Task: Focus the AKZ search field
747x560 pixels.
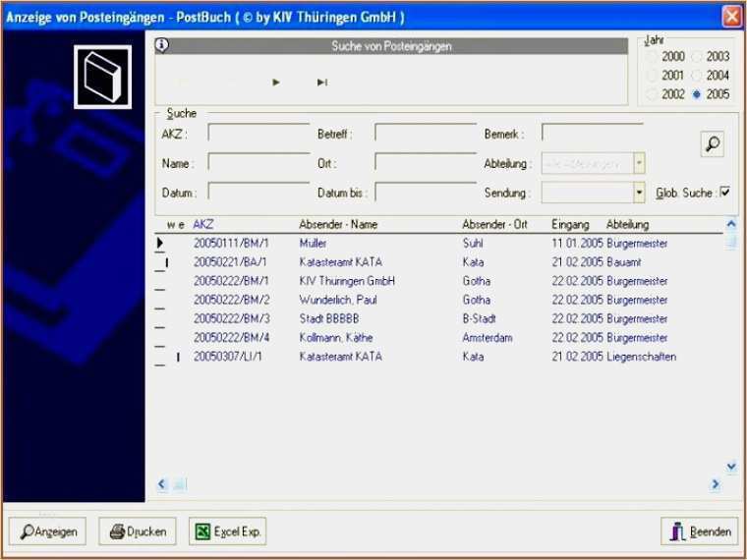Action: 259,133
